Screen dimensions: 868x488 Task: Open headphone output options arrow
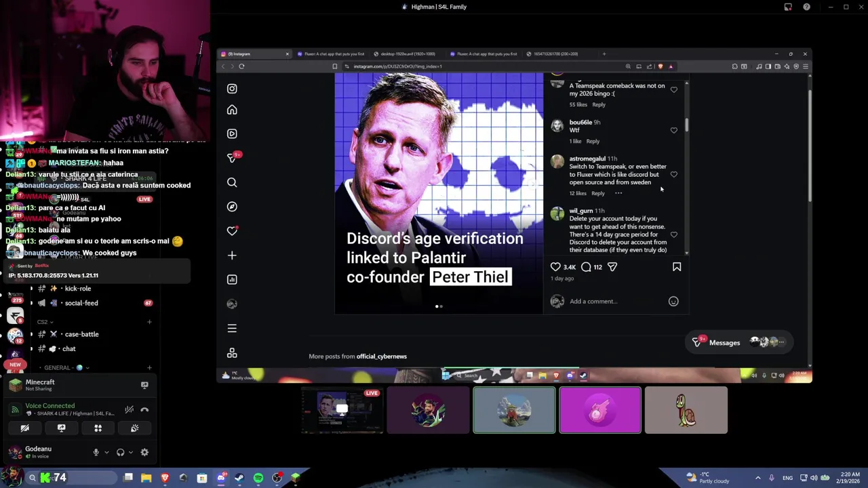[x=130, y=453]
